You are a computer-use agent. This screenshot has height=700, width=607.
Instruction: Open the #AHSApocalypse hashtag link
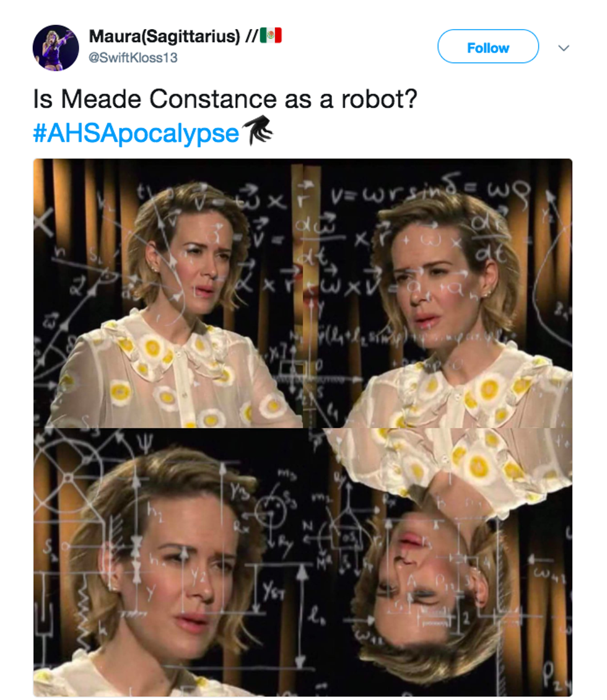coord(136,133)
